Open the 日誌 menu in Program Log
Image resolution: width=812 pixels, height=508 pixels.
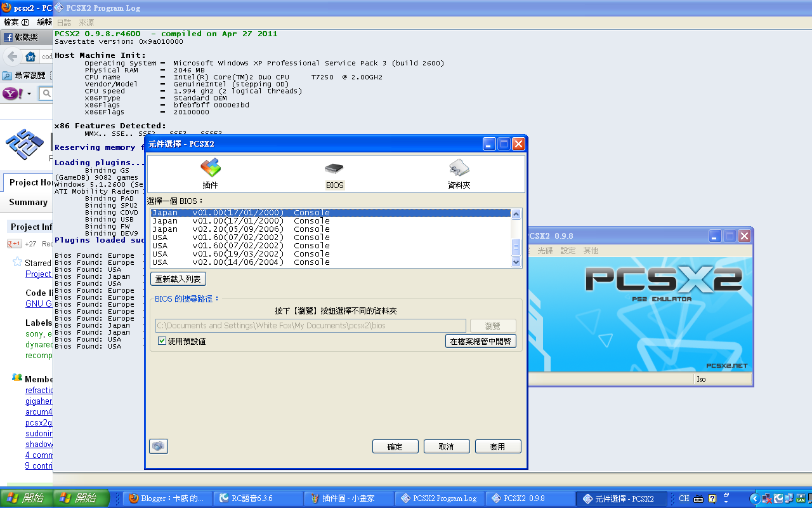64,22
